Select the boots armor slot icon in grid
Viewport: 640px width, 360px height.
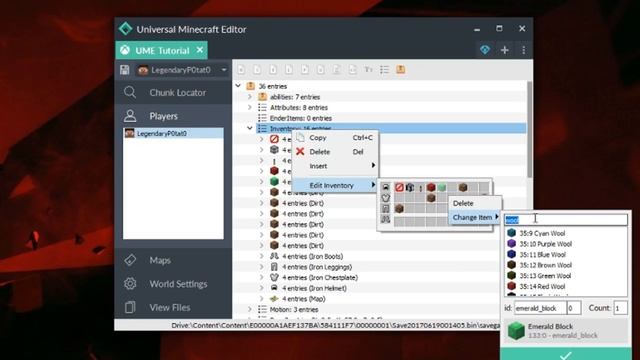(x=386, y=219)
